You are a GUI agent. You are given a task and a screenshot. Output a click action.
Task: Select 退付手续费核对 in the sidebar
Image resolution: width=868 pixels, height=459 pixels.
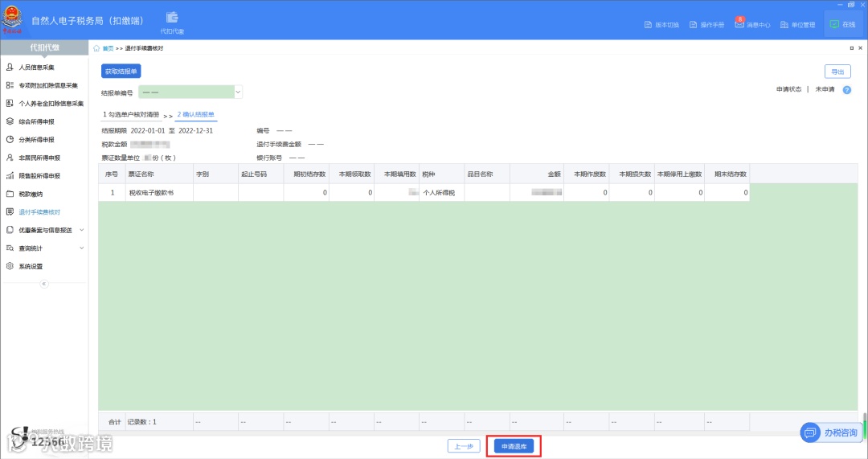point(39,212)
